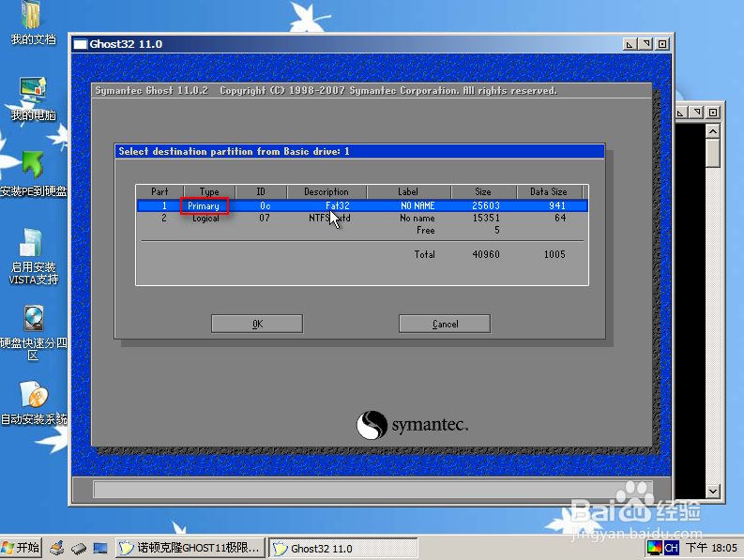The height and width of the screenshot is (560, 744).
Task: Click the 25603 size value
Action: pos(486,205)
